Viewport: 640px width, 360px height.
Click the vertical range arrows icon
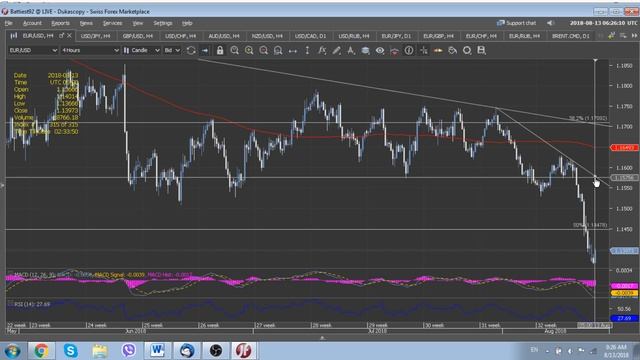(x=307, y=51)
